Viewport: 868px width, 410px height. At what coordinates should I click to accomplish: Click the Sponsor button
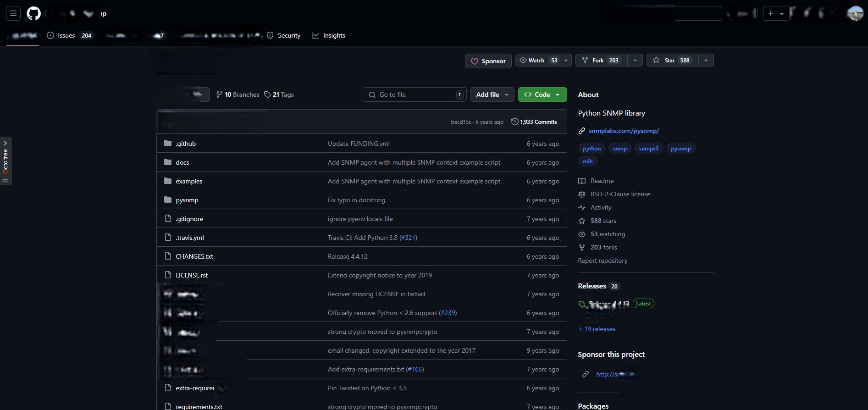[x=488, y=61]
